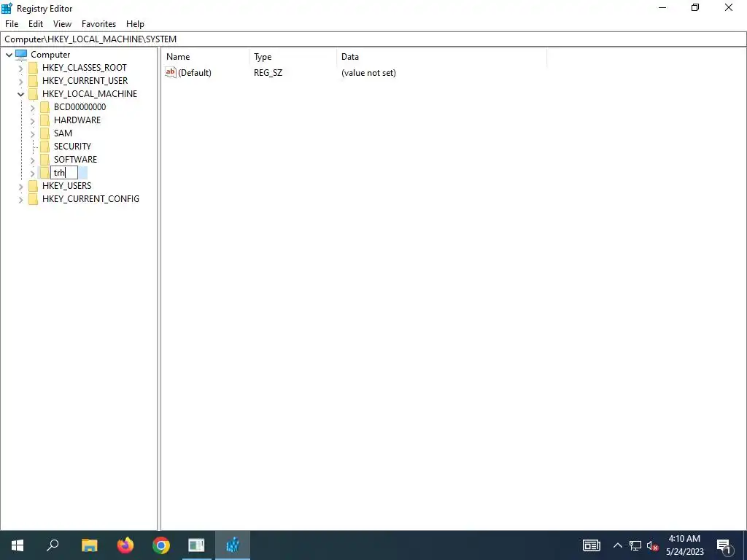Click the REG_SZ type cell

pos(268,73)
